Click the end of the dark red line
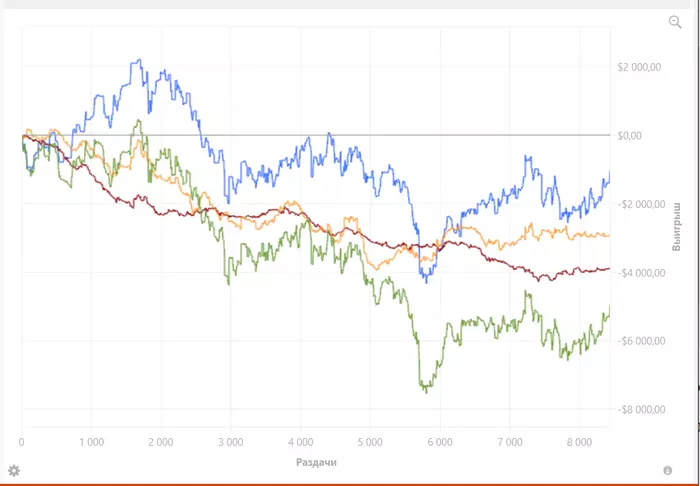700x486 pixels. point(609,268)
